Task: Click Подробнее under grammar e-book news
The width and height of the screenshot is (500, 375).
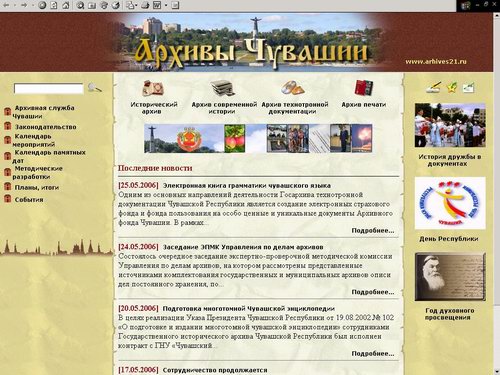Action: (x=373, y=230)
